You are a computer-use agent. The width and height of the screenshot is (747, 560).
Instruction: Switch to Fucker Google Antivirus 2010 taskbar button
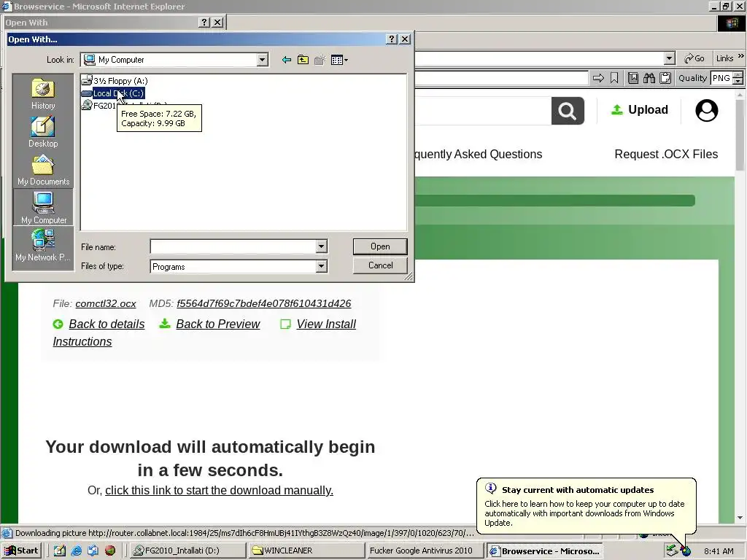(425, 551)
